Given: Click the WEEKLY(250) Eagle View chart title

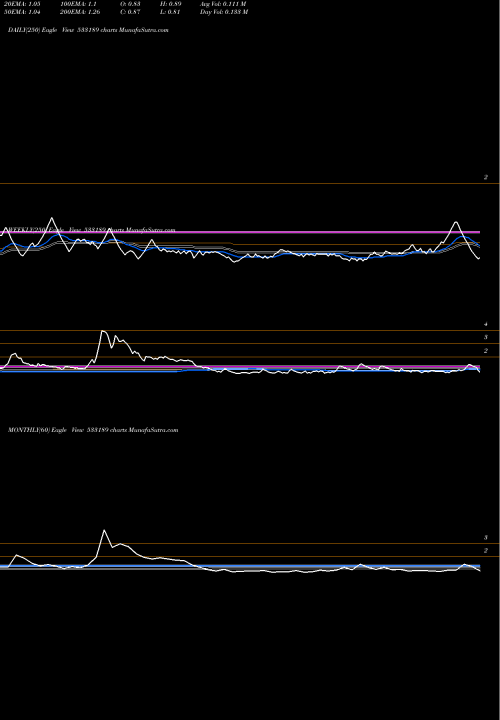Looking at the screenshot, I should 92,230.
